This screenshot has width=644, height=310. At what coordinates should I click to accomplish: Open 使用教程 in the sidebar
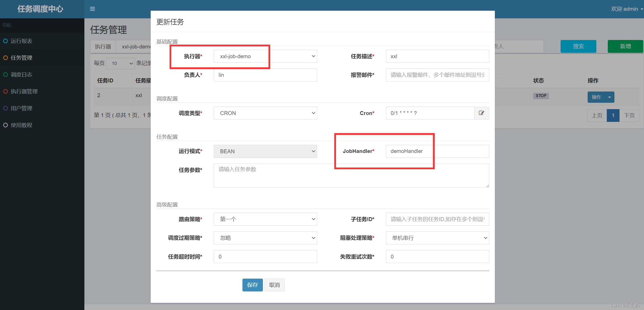click(x=42, y=125)
